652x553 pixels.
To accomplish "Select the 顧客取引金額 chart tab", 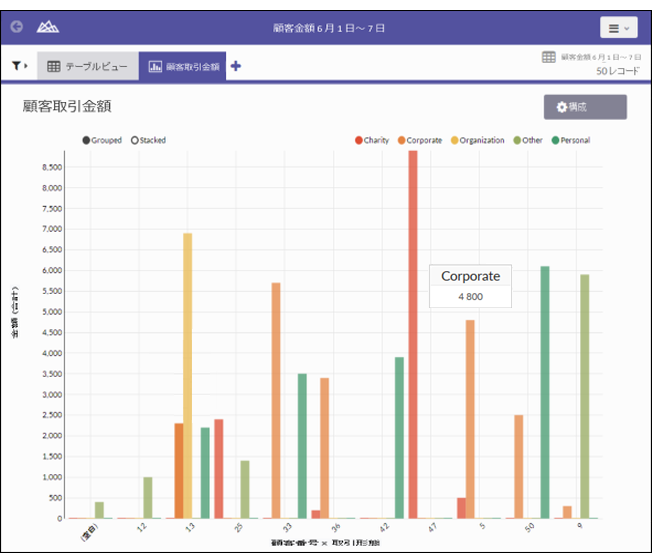I will pyautogui.click(x=183, y=67).
